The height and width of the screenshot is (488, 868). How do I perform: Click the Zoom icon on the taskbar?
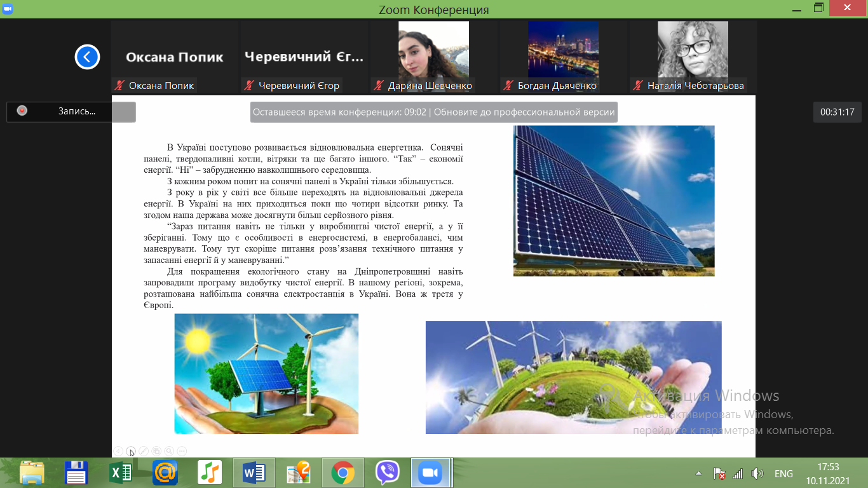[x=431, y=473]
